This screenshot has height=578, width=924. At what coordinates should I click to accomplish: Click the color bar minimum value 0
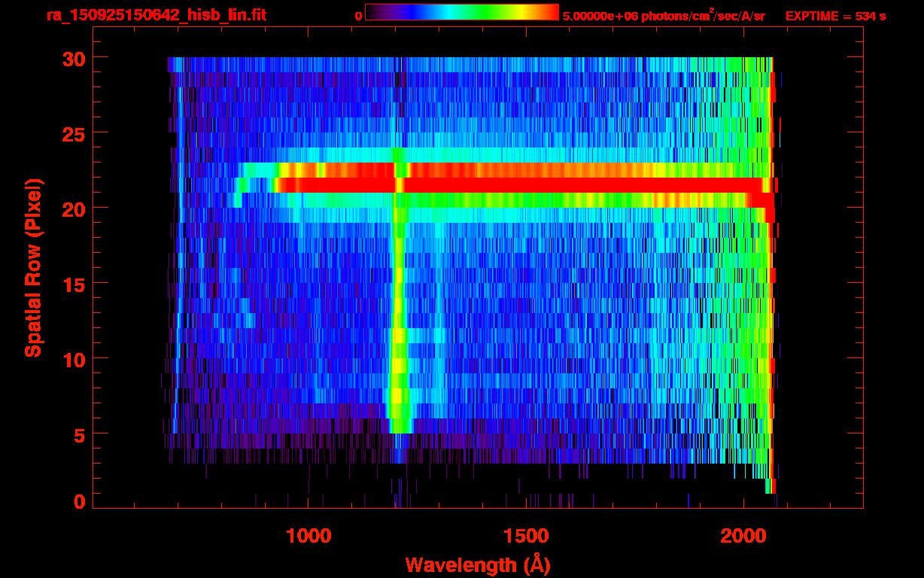[x=359, y=16]
